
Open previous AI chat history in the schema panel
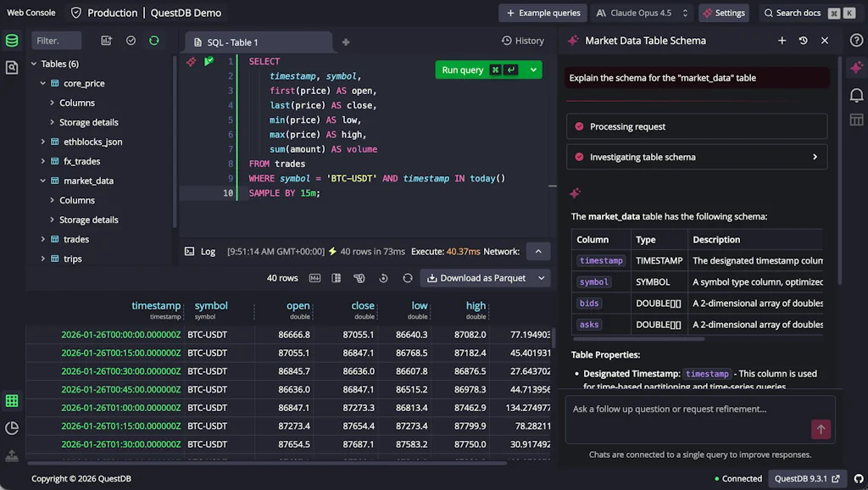pyautogui.click(x=804, y=40)
